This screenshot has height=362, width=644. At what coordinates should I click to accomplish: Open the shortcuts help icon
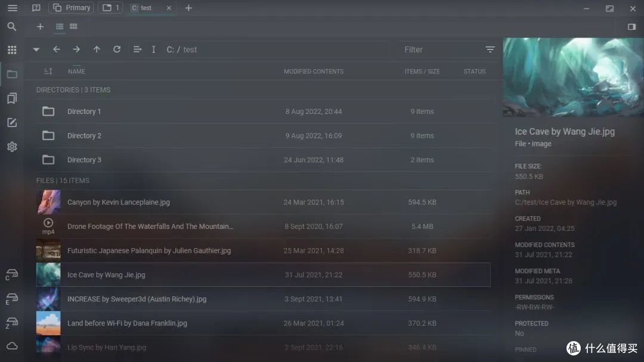[x=36, y=8]
